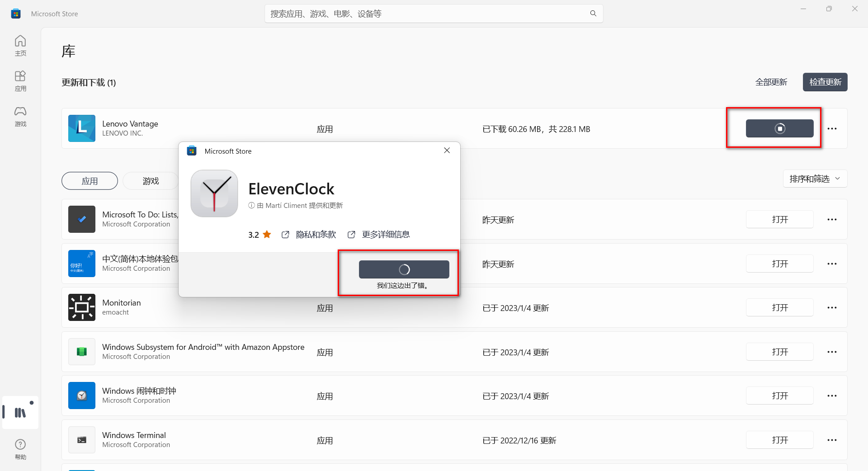This screenshot has width=868, height=471.
Task: Expand the 排序和筛选 dropdown
Action: pos(815,179)
